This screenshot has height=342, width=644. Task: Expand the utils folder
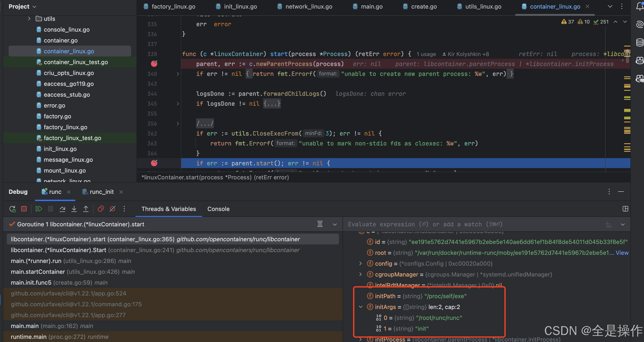29,19
